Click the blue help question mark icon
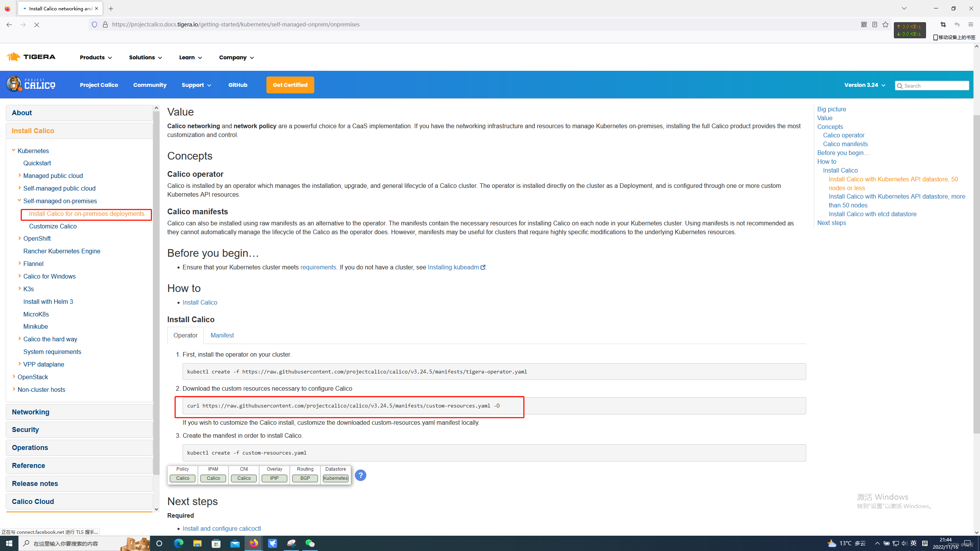 tap(360, 475)
